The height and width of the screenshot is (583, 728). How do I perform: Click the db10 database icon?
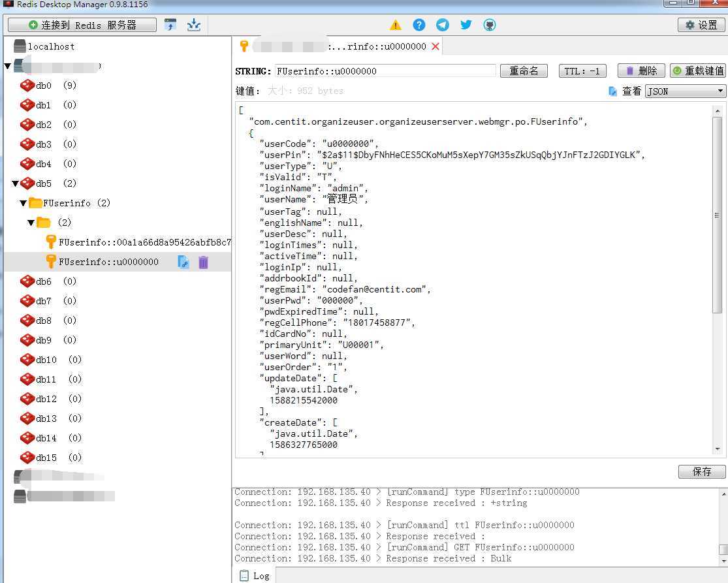(x=27, y=360)
